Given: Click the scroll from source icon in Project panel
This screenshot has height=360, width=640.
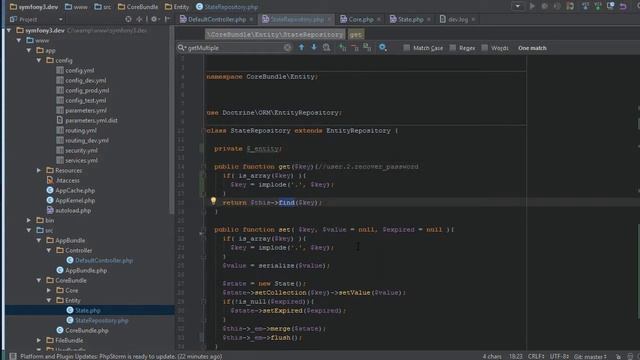Looking at the screenshot, I should coord(128,19).
